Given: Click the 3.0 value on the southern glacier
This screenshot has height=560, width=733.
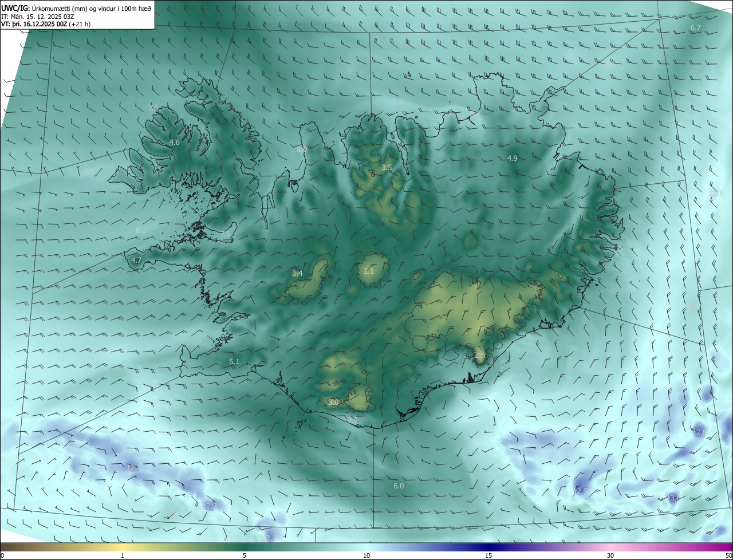Looking at the screenshot, I should tap(333, 403).
